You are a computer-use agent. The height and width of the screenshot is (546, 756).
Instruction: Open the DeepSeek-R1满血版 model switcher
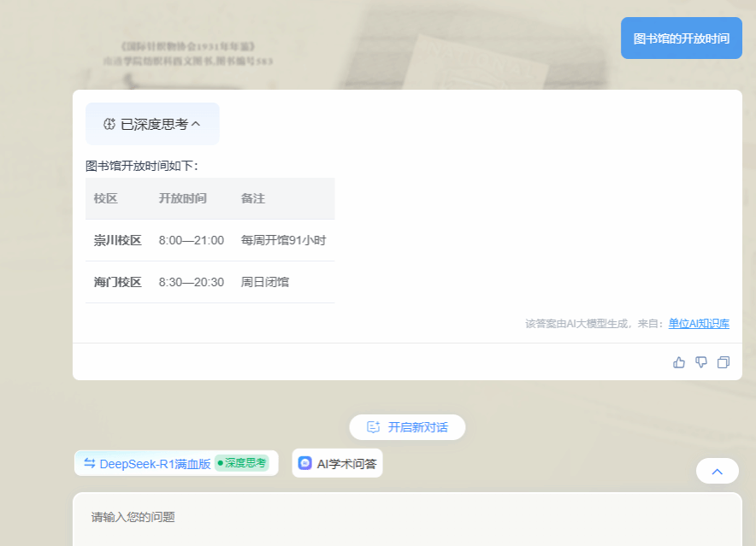tap(155, 464)
